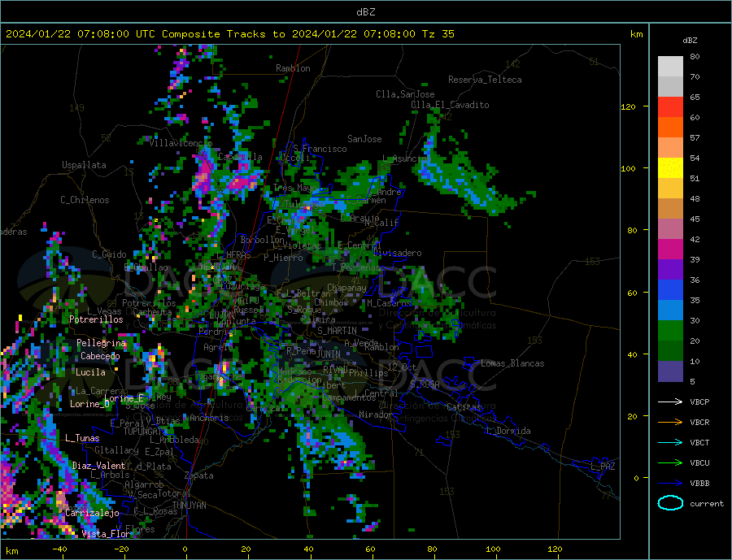Select the magenta legend color swatch
The height and width of the screenshot is (560, 732).
coord(670,250)
